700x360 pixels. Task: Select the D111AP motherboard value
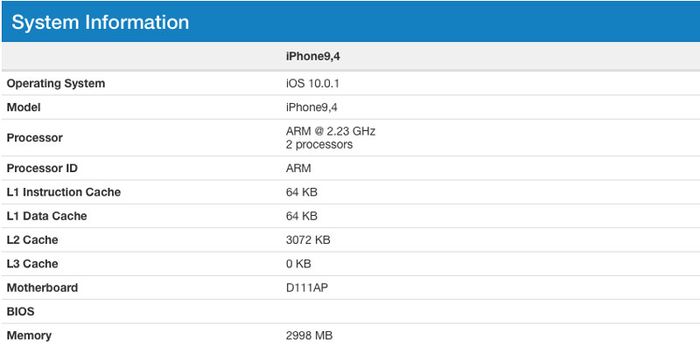click(x=307, y=288)
